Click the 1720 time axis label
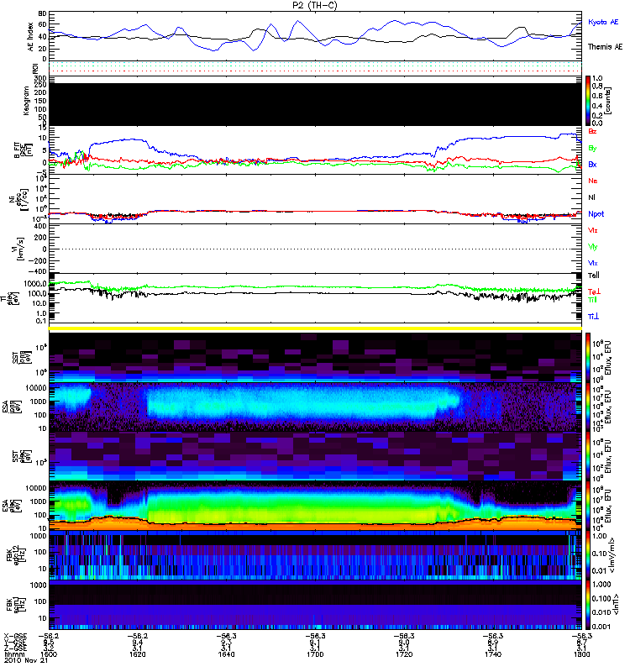Image resolution: width=630 pixels, height=672 pixels. coord(404,654)
